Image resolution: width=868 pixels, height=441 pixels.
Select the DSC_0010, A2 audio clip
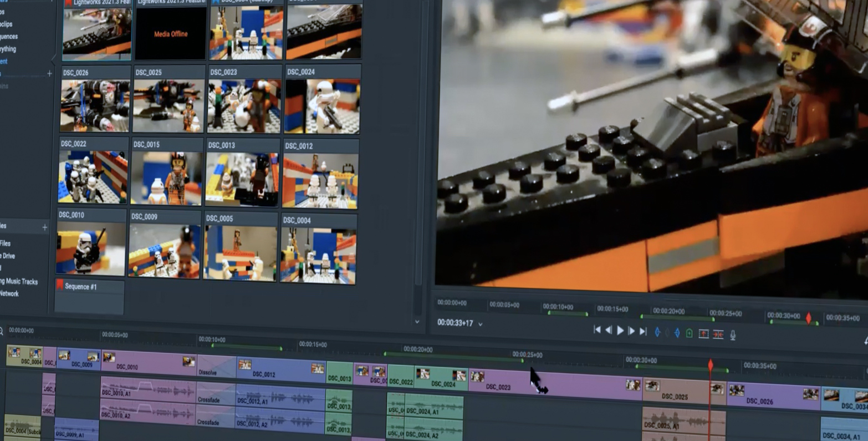pyautogui.click(x=149, y=411)
